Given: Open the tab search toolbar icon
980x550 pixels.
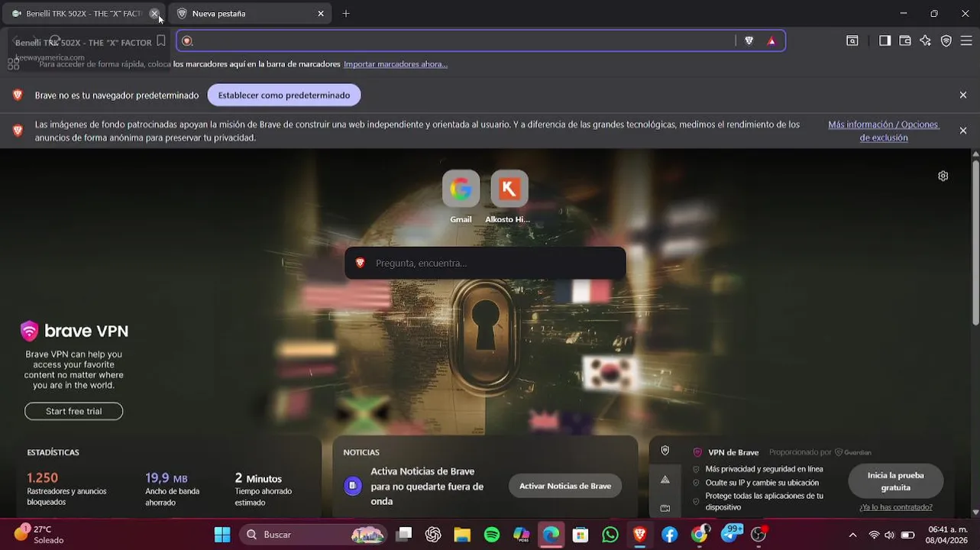Looking at the screenshot, I should tap(852, 41).
